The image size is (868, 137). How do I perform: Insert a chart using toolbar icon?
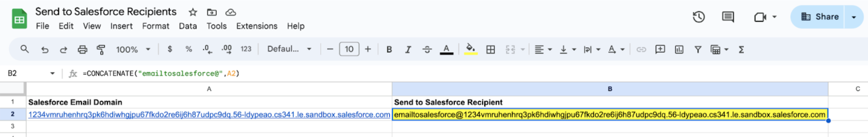679,50
